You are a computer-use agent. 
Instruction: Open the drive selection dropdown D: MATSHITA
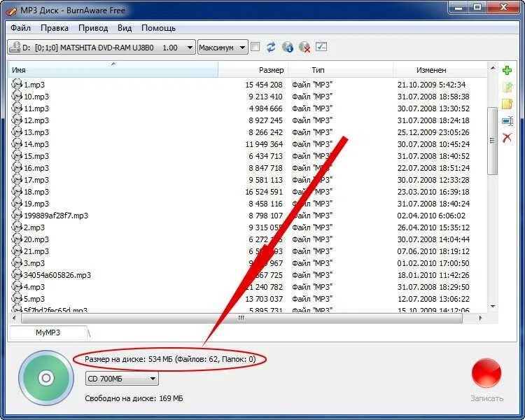101,47
